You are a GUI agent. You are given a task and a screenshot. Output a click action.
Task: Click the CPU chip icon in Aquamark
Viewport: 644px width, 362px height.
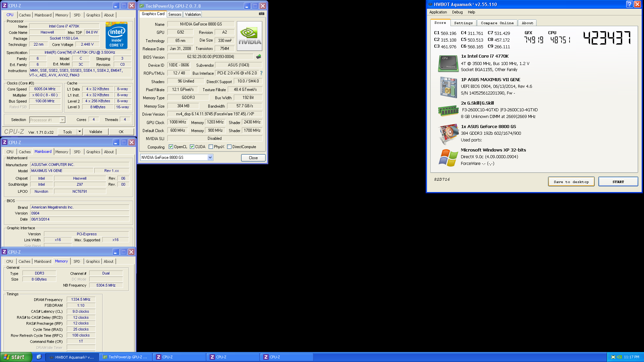(448, 63)
